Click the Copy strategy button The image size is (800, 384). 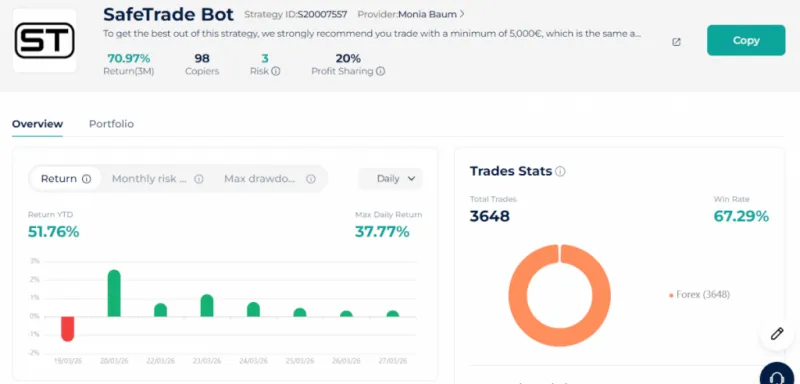746,40
